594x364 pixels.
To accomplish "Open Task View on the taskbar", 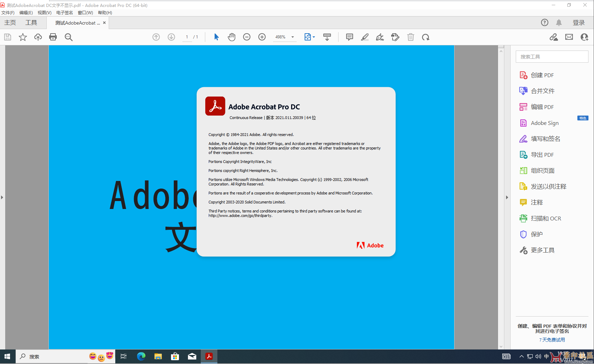I will point(124,356).
